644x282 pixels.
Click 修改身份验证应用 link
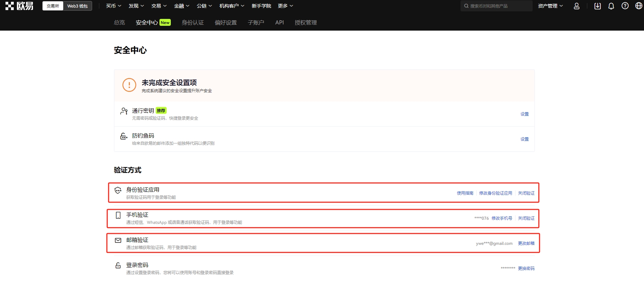click(496, 193)
